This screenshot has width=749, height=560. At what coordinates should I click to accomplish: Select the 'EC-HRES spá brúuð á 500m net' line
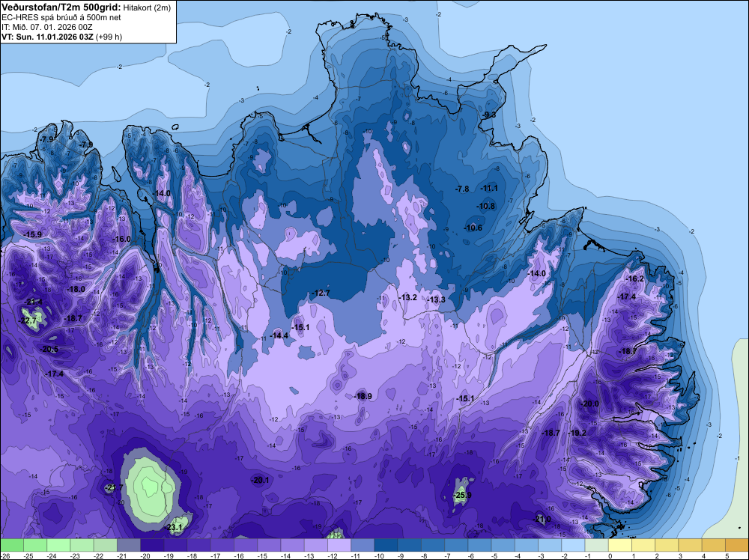[x=61, y=18]
